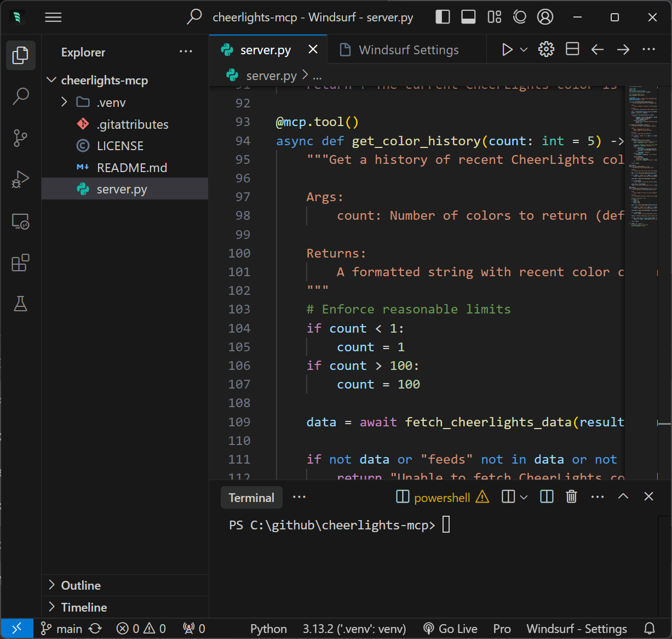
Task: Open the Remote Explorer view
Action: pyautogui.click(x=21, y=221)
